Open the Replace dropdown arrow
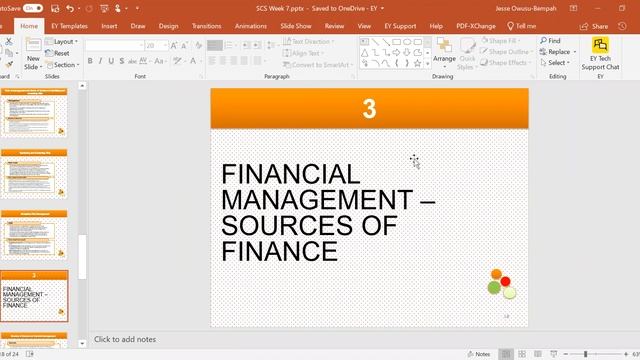 coord(575,52)
